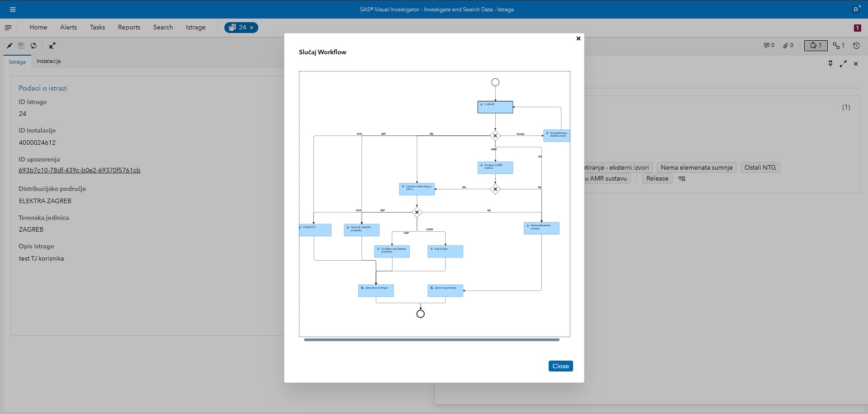Click Close button in workflow dialog
Screen dimensions: 868x414
pyautogui.click(x=560, y=366)
